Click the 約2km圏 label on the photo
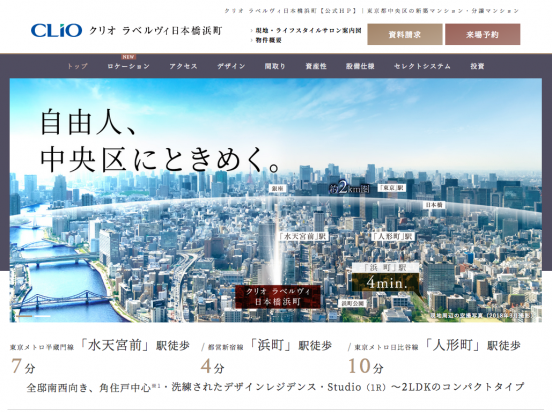552x412 pixels. 349,188
